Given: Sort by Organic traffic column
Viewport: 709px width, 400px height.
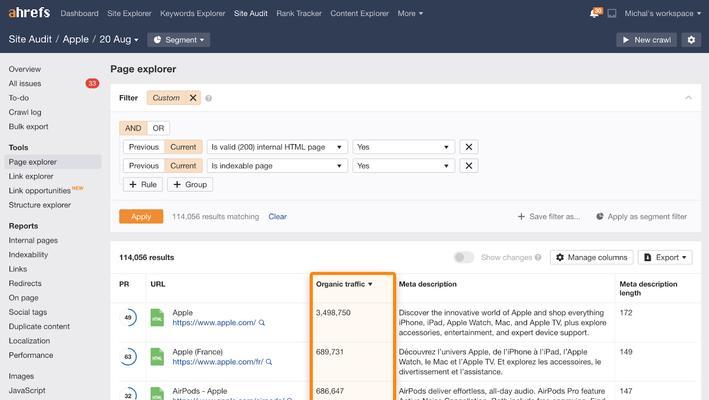Looking at the screenshot, I should coord(344,284).
